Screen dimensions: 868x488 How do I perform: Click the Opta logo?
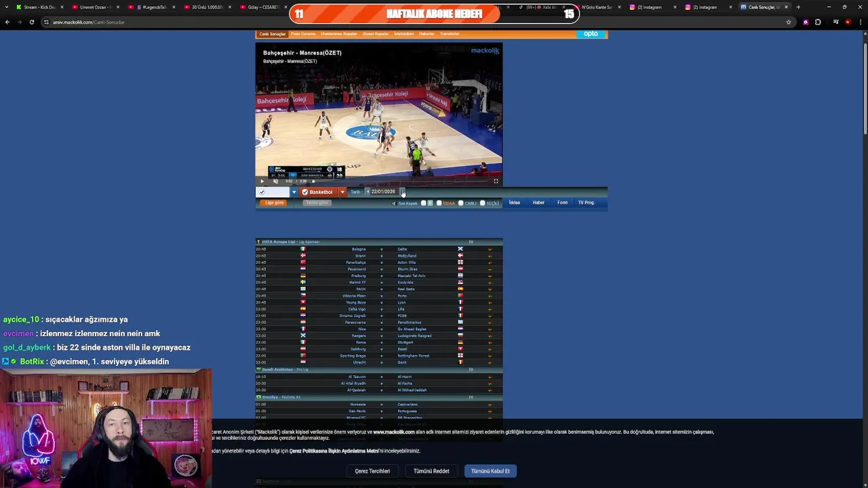(x=591, y=34)
